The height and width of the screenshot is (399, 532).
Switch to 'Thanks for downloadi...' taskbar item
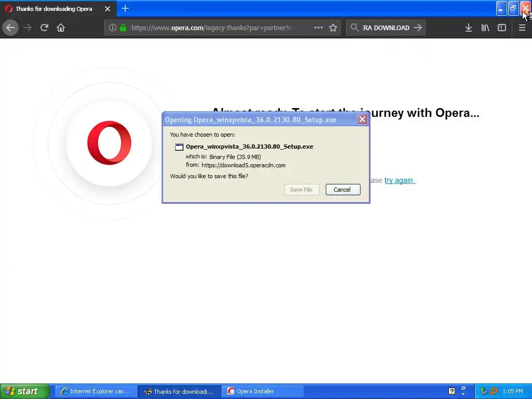coord(180,391)
